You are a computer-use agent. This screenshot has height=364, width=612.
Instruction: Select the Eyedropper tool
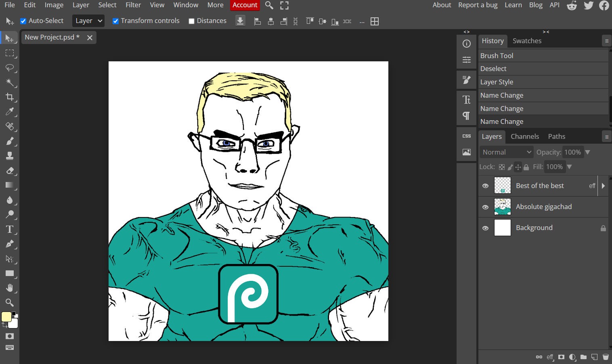9,112
